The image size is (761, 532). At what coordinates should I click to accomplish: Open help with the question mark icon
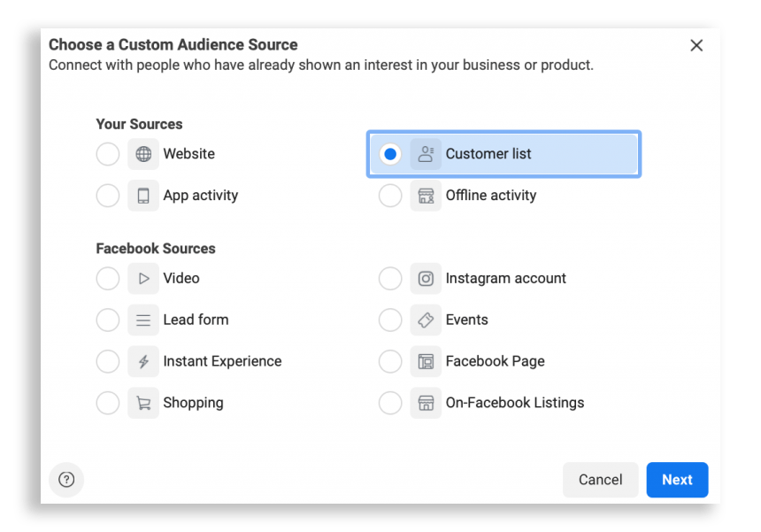66,480
